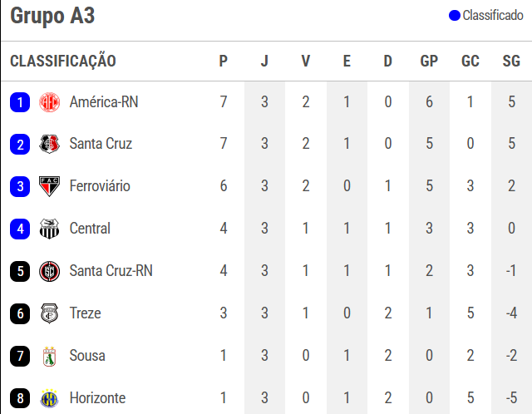Click the Horizonte club crest
Viewport: 532px width, 414px height.
click(x=50, y=398)
